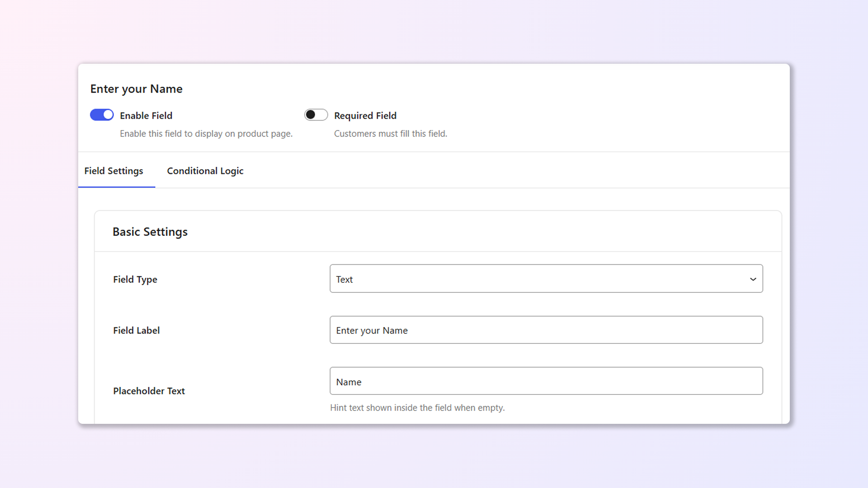Screen dimensions: 868x488
Task: Click the Placeholder Text input box
Action: (546, 381)
